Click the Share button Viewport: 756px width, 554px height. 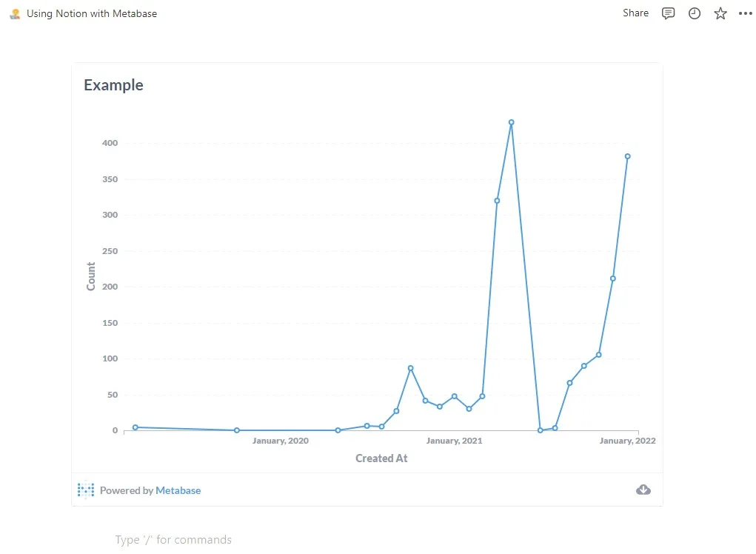pos(635,13)
